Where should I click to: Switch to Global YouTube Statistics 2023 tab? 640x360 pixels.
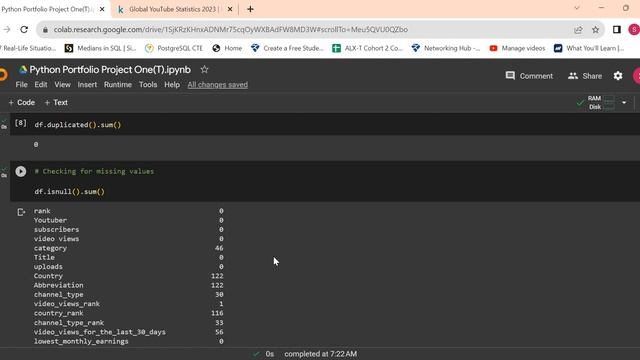(x=174, y=9)
